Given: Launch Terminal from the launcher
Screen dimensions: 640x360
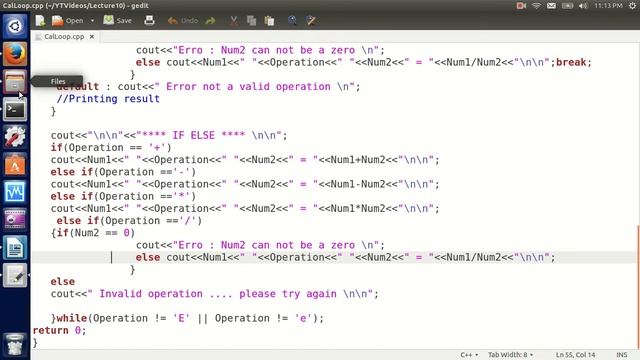Looking at the screenshot, I should click(15, 109).
